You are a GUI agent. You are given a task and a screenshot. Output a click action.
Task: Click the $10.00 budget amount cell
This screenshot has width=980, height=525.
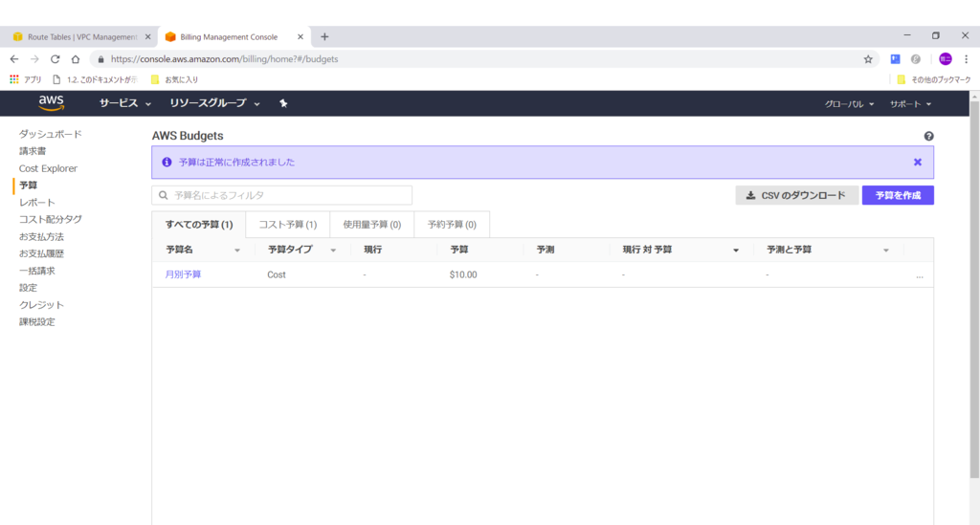pos(463,274)
